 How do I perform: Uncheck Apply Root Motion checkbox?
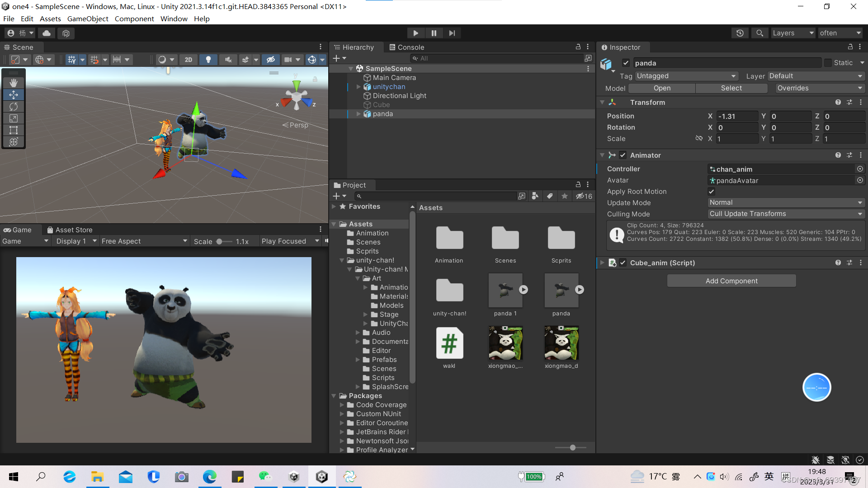pyautogui.click(x=711, y=192)
